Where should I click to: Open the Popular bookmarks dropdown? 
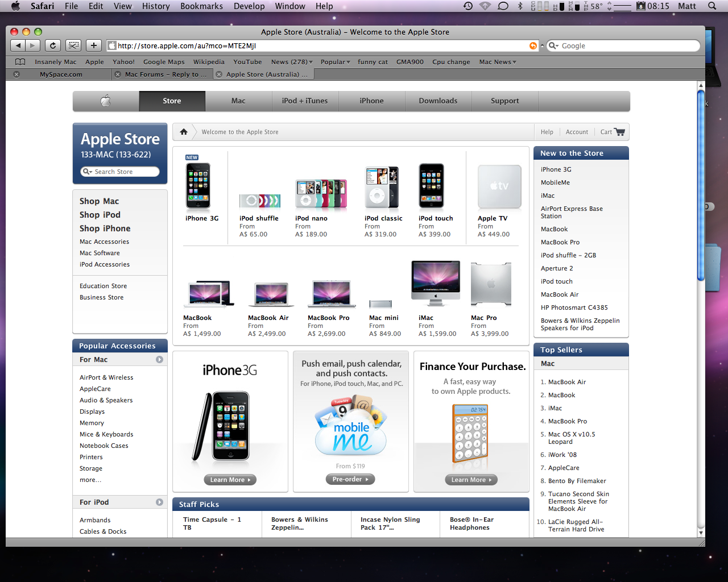pos(335,62)
